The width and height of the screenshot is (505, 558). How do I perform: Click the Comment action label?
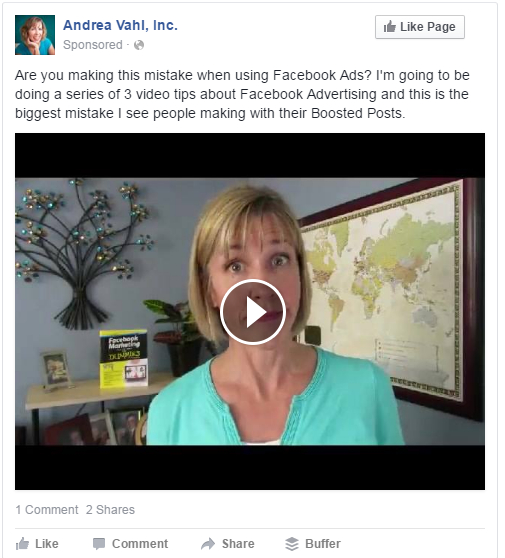click(x=140, y=544)
